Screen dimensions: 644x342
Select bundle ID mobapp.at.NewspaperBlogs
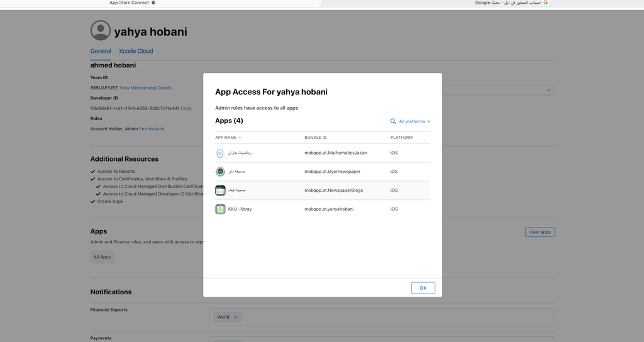pyautogui.click(x=333, y=190)
